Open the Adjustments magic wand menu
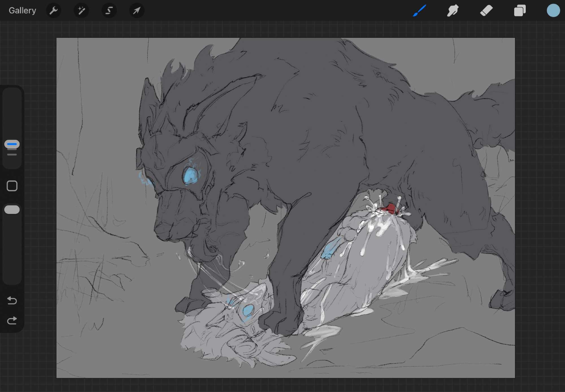The width and height of the screenshot is (565, 392). tap(81, 11)
